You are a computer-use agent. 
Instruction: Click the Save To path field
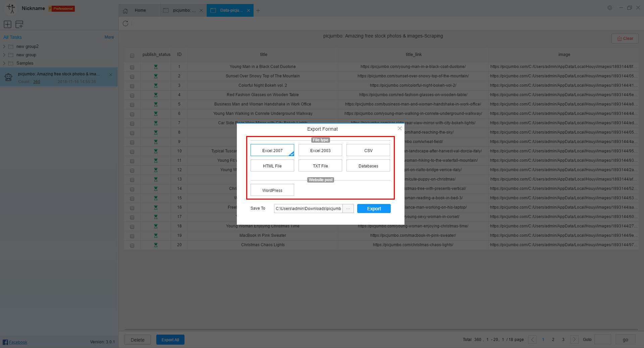[x=308, y=209]
